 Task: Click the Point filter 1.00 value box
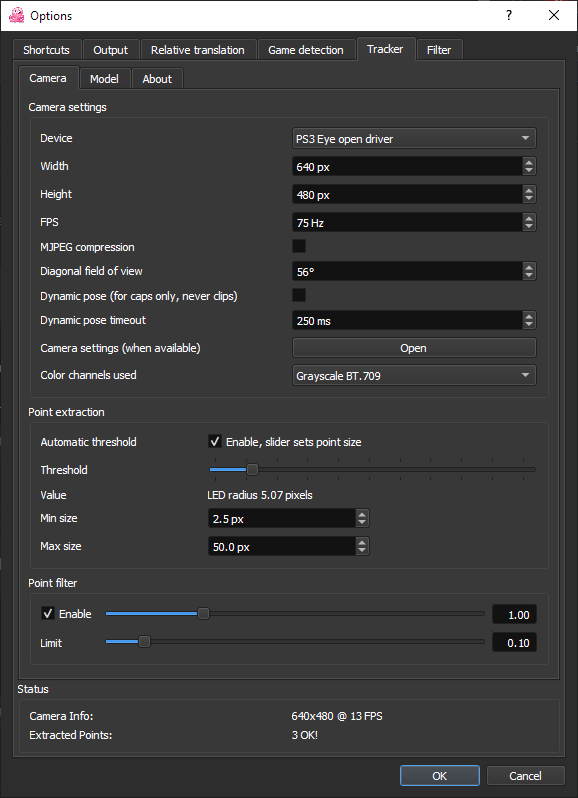[514, 615]
